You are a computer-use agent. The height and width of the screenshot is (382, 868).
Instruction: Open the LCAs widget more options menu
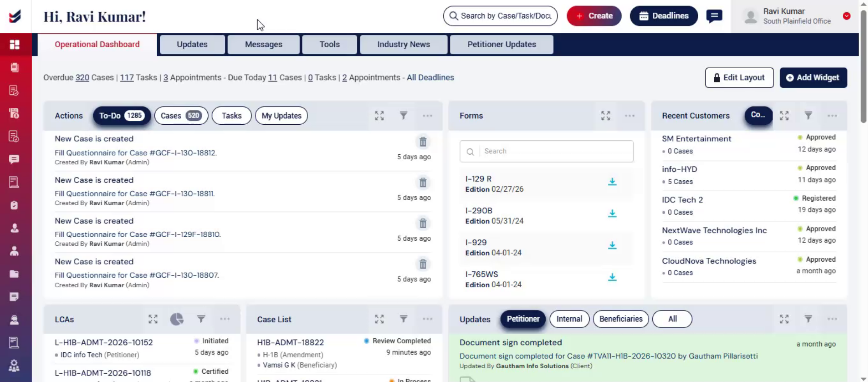[225, 319]
